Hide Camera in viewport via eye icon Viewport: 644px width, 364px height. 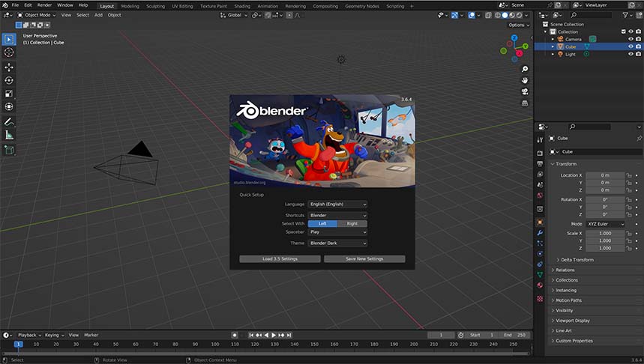point(631,39)
